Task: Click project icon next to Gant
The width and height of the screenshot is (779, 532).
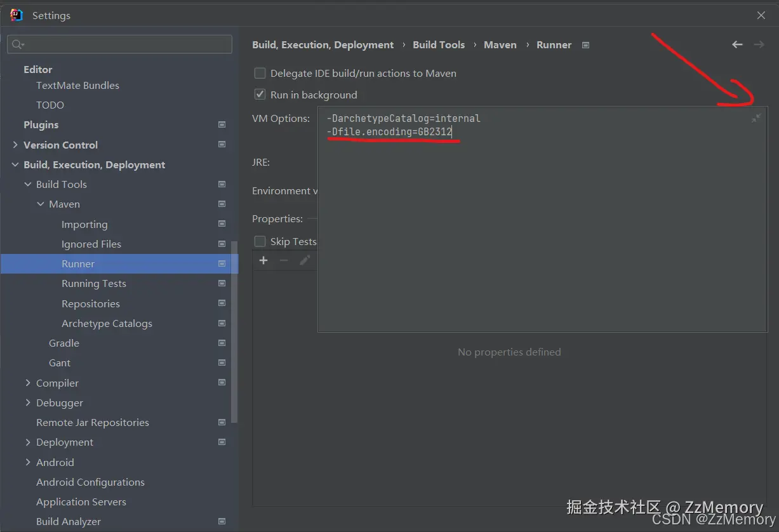Action: (222, 362)
